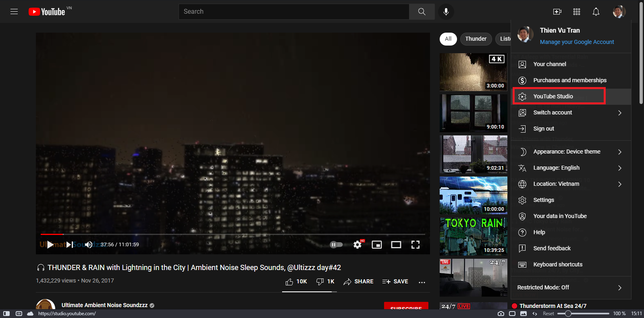
Task: Open the player settings gear
Action: (x=357, y=245)
